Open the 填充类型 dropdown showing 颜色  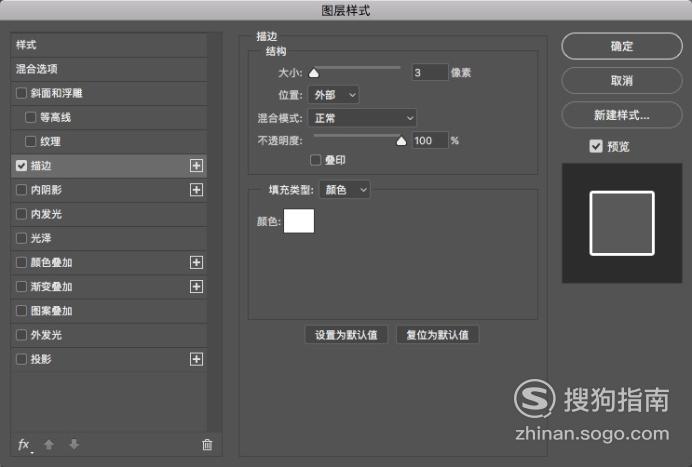coord(345,190)
